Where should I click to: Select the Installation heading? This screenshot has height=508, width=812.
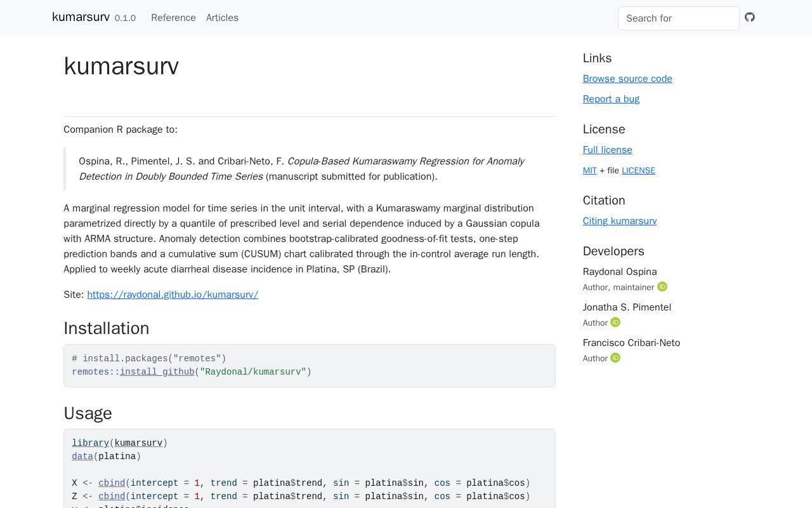107,328
